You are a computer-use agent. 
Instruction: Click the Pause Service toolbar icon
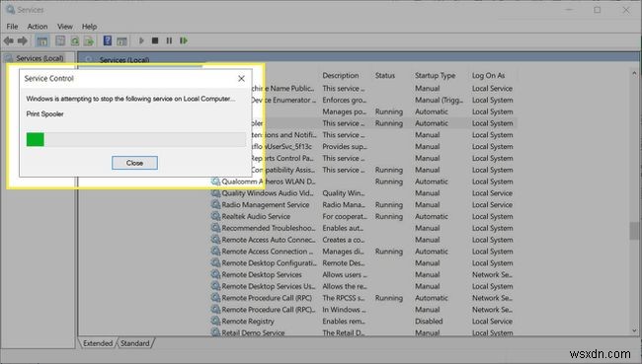[x=169, y=40]
